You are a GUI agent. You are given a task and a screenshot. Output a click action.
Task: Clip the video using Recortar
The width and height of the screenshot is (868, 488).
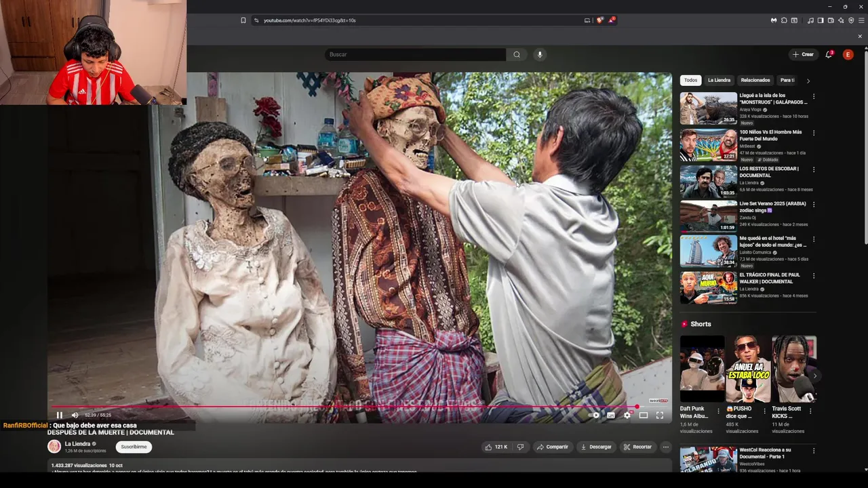tap(637, 447)
